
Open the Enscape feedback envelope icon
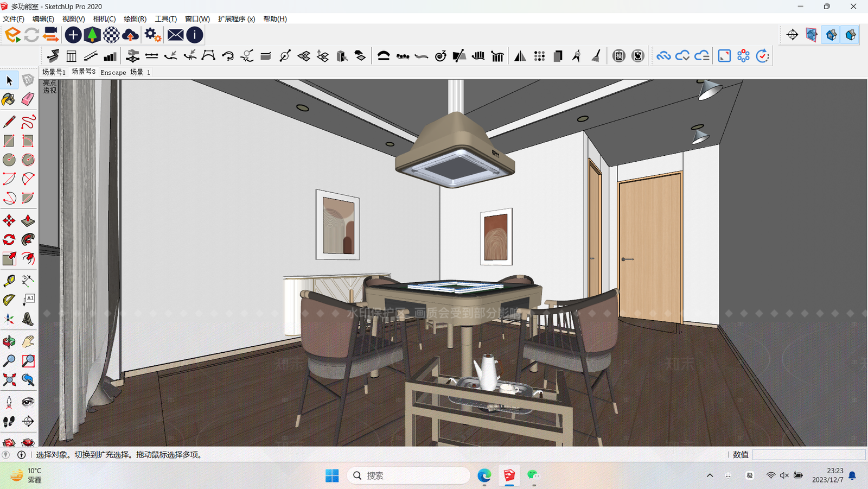(175, 35)
